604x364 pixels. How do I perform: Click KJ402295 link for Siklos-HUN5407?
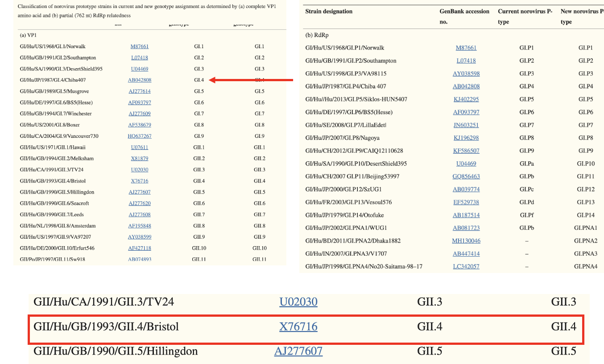coord(466,99)
